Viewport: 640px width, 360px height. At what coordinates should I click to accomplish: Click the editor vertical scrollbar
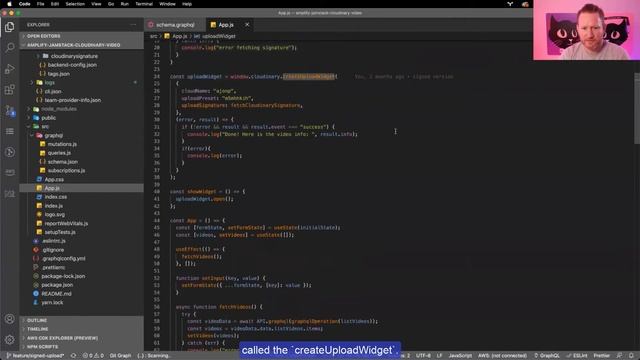637,108
